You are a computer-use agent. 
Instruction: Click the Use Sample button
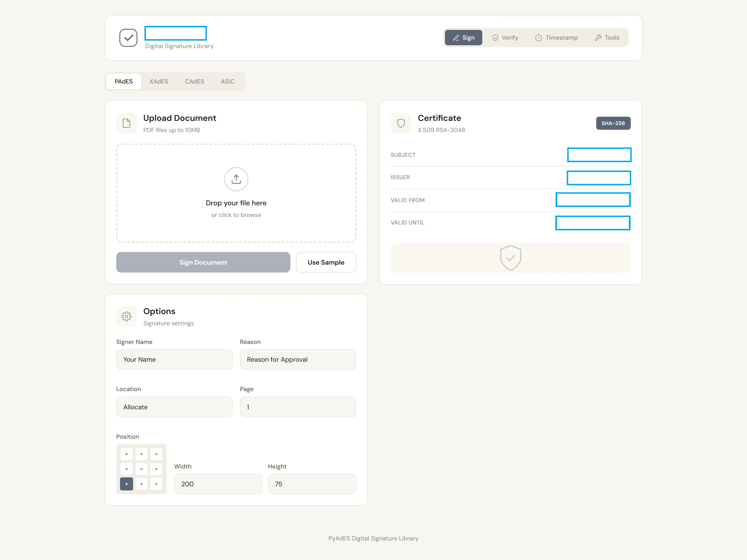click(326, 262)
